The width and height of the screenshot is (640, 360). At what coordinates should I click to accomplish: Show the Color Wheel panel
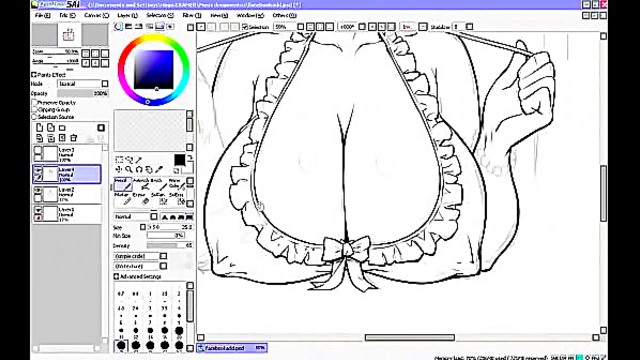118,27
